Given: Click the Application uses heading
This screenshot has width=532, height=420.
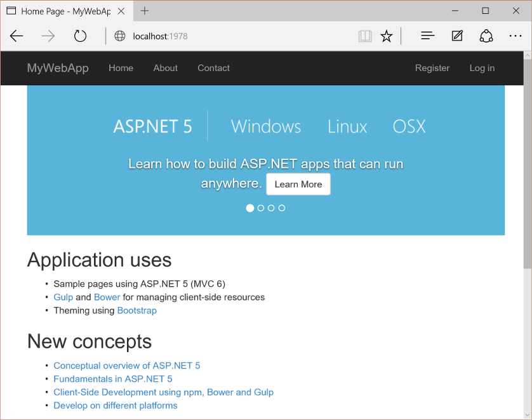Looking at the screenshot, I should click(99, 260).
